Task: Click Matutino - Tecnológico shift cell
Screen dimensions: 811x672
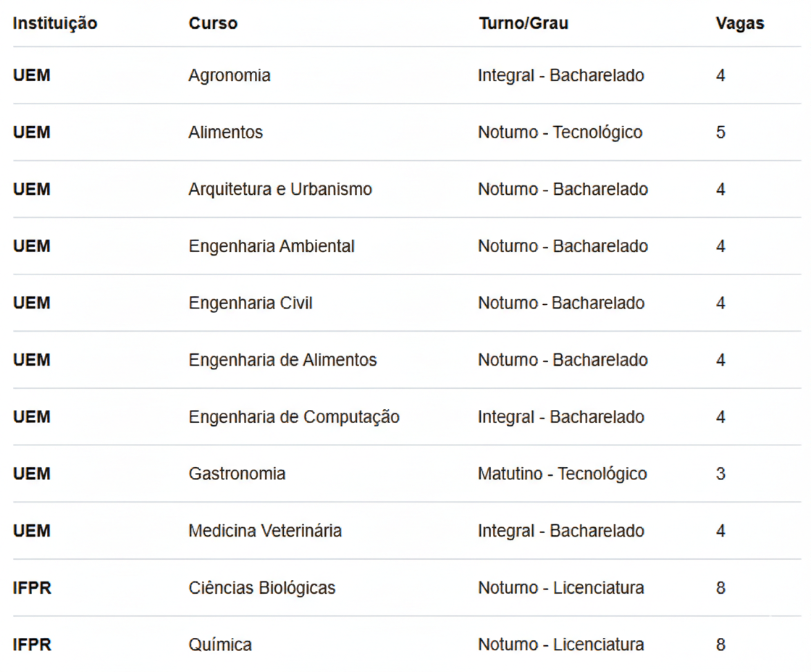Action: pos(562,474)
